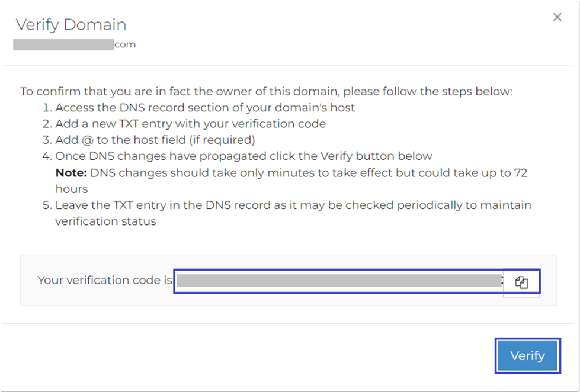Click step 5 "Leave the TXT entry" line
Screen dimensions: 580x392
pos(293,205)
